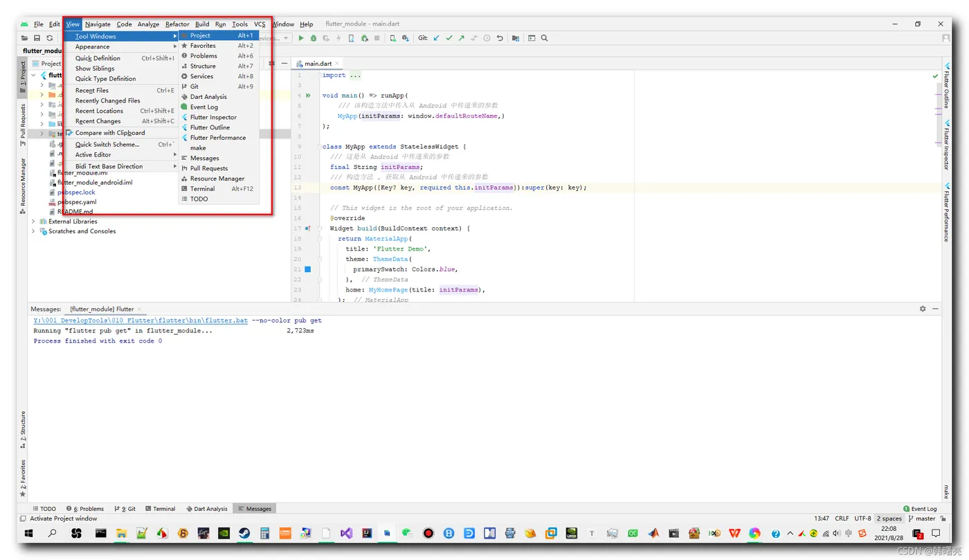The width and height of the screenshot is (969, 560).
Task: Click folded import ... region in editor
Action: tap(355, 75)
